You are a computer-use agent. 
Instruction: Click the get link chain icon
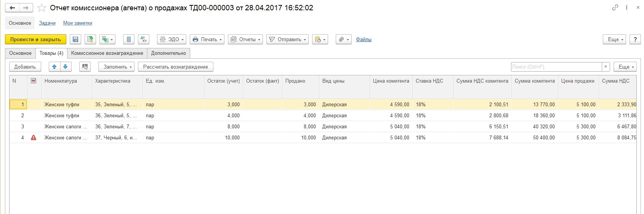615,8
